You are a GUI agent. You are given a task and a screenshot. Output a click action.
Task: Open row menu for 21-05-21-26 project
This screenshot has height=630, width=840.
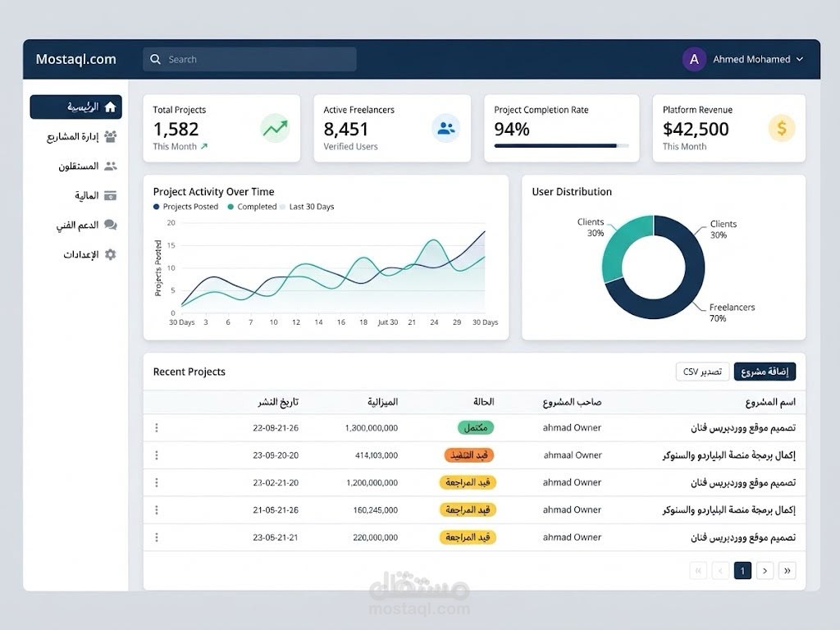[157, 510]
